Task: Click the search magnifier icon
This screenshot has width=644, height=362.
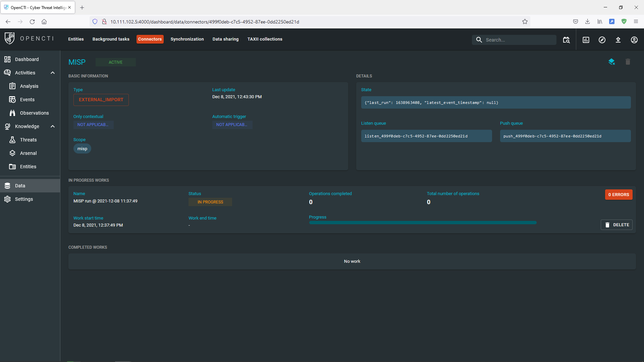Action: coord(479,40)
